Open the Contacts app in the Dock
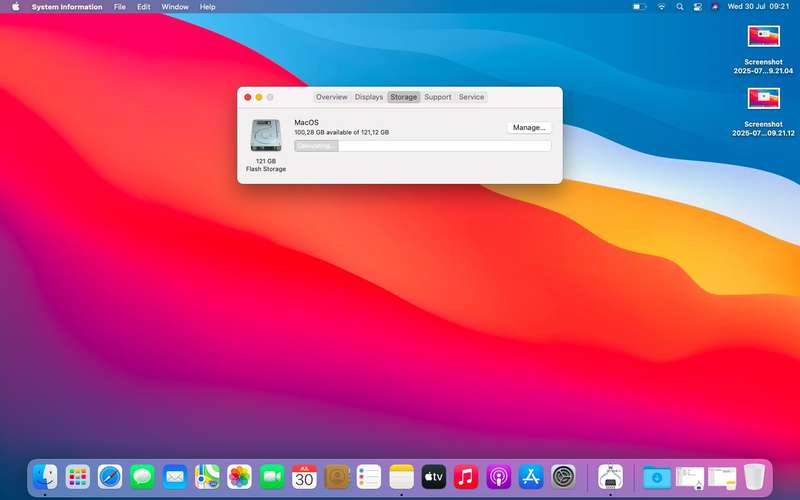Screen dimensions: 800x500 tap(337, 477)
